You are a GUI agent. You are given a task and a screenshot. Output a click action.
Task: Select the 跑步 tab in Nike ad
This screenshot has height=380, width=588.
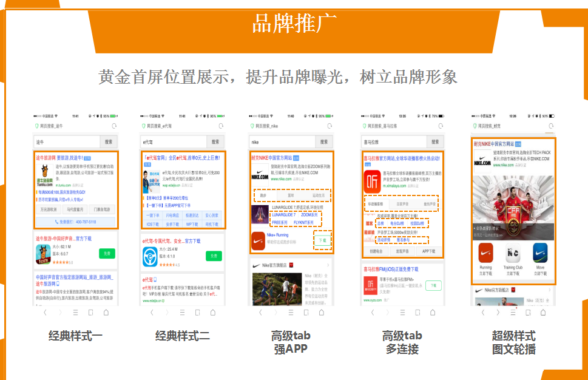[x=265, y=196]
